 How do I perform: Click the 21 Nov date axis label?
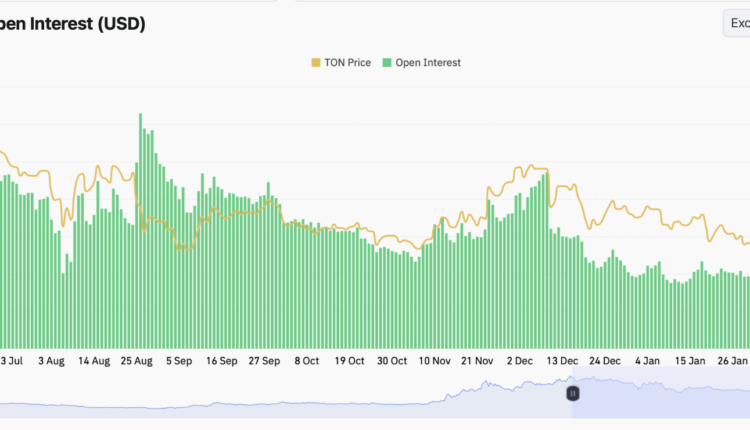point(477,360)
